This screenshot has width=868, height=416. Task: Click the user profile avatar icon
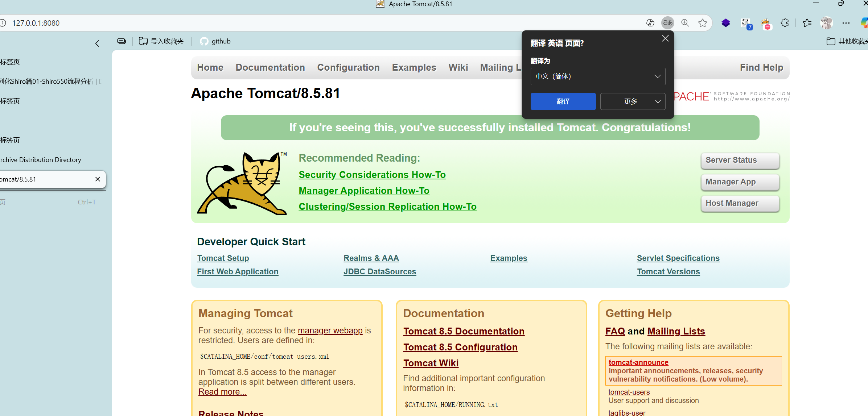(x=826, y=23)
